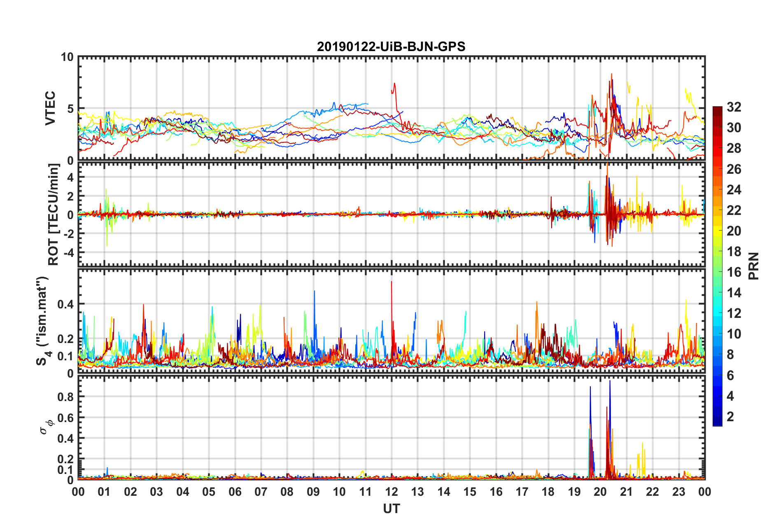Image resolution: width=783 pixels, height=532 pixels.
Task: Select the S4 ("ism.mat") y-axis label
Action: tap(43, 321)
